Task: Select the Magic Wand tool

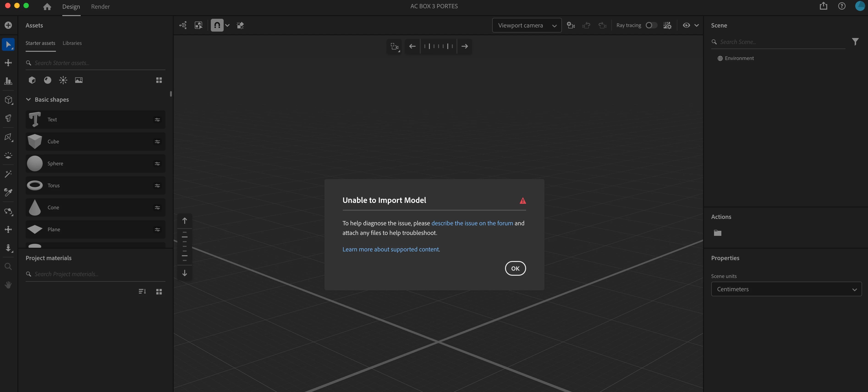Action: coord(8,174)
